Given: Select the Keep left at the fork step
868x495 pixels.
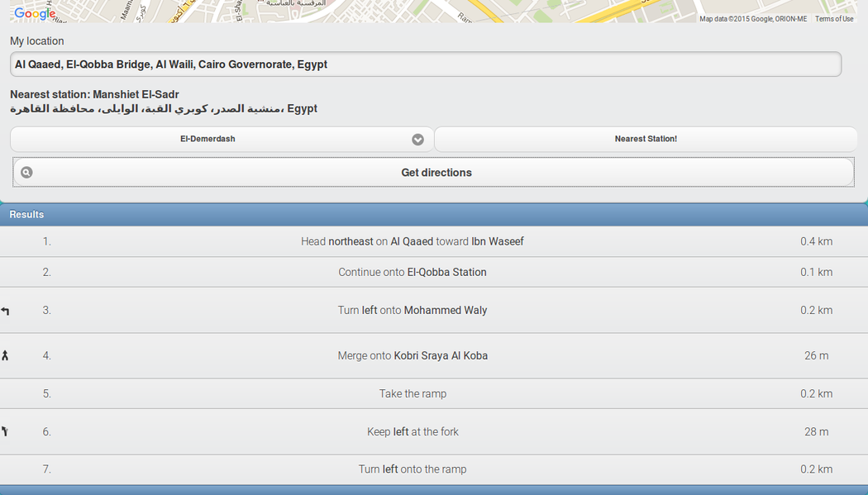Looking at the screenshot, I should (412, 432).
